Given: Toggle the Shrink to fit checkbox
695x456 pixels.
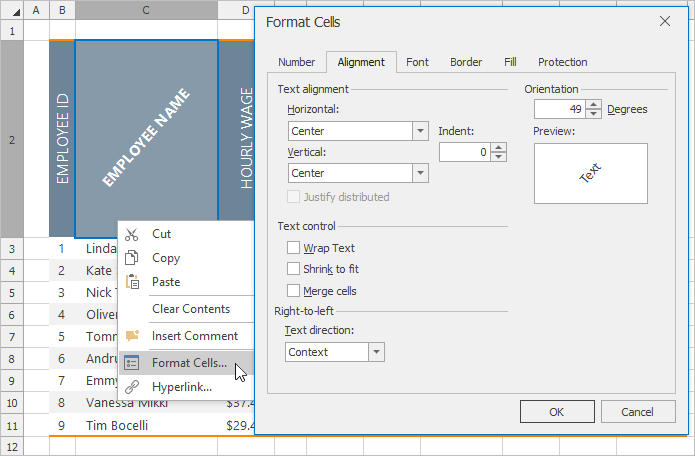Looking at the screenshot, I should click(x=293, y=269).
